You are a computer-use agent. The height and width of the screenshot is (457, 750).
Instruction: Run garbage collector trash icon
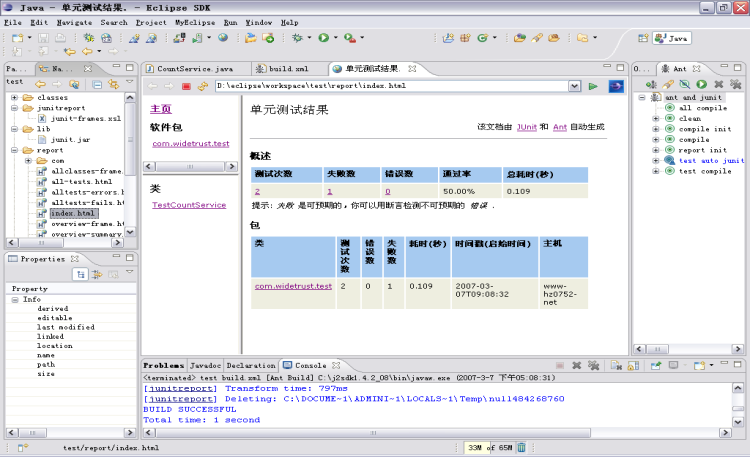point(521,447)
